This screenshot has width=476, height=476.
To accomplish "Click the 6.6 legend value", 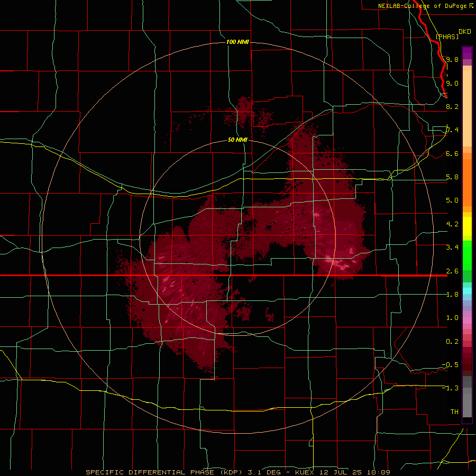I will [452, 153].
